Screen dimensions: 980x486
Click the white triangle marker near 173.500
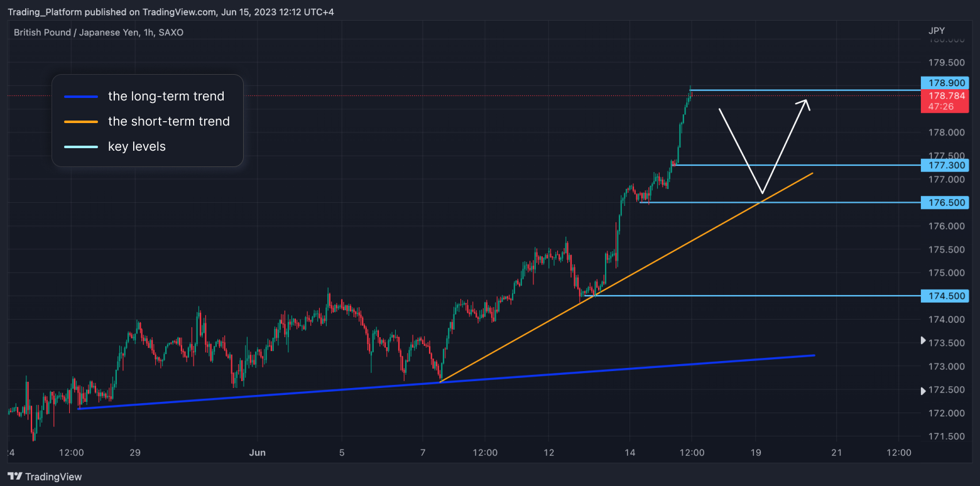(x=923, y=340)
